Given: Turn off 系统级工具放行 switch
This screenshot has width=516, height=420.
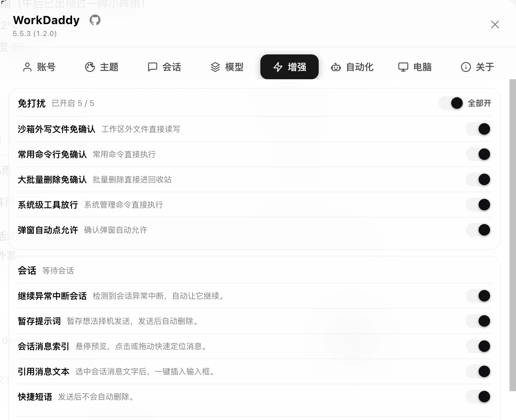Looking at the screenshot, I should tap(479, 205).
